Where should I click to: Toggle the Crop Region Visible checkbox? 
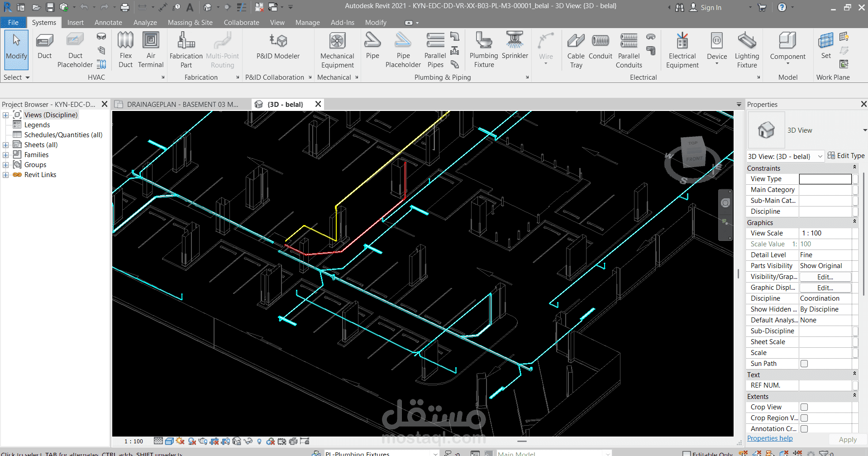tap(804, 418)
